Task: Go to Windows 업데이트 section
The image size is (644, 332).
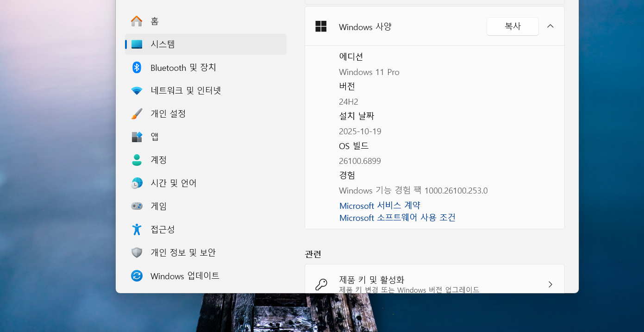Action: 185,276
